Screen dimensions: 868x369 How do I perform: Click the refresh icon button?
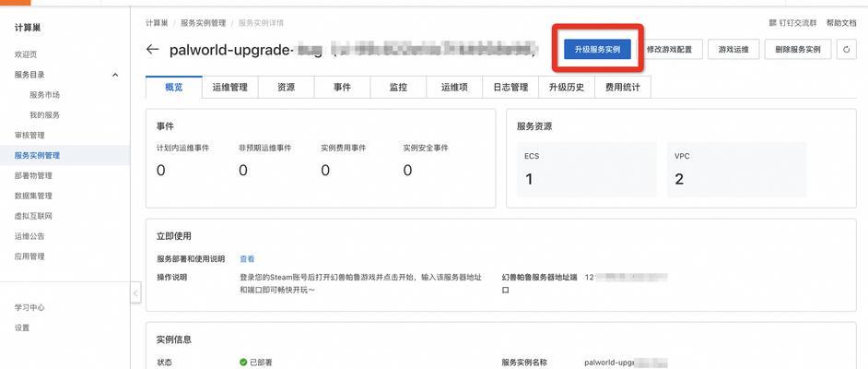[847, 49]
